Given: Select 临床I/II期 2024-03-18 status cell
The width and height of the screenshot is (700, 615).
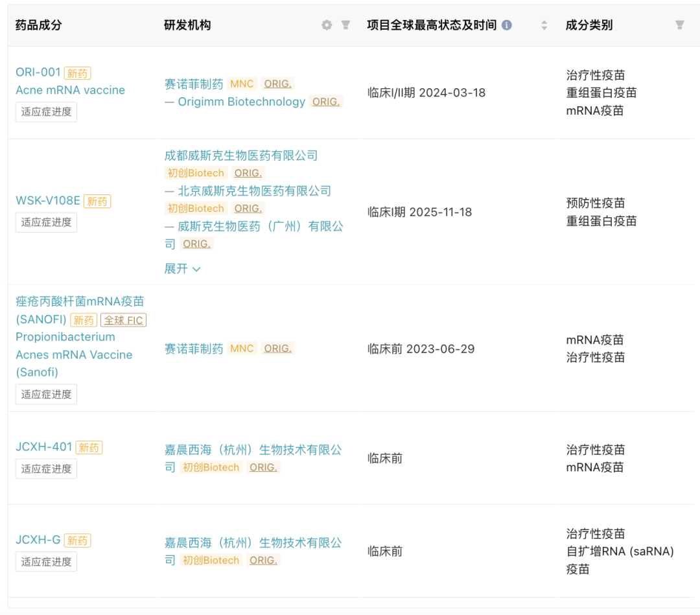Looking at the screenshot, I should click(x=426, y=93).
